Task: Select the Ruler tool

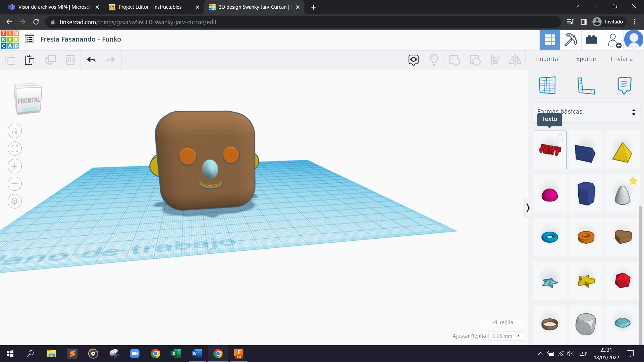Action: click(586, 85)
